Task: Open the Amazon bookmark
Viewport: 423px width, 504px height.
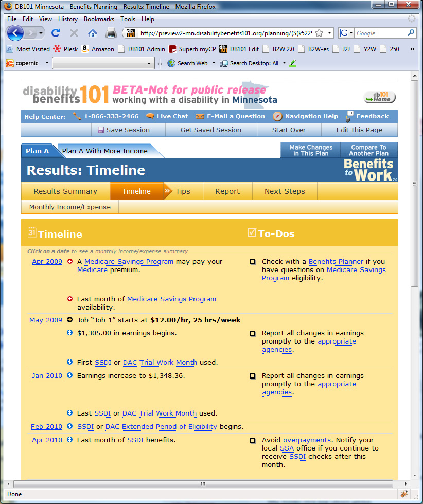Action: click(x=98, y=49)
